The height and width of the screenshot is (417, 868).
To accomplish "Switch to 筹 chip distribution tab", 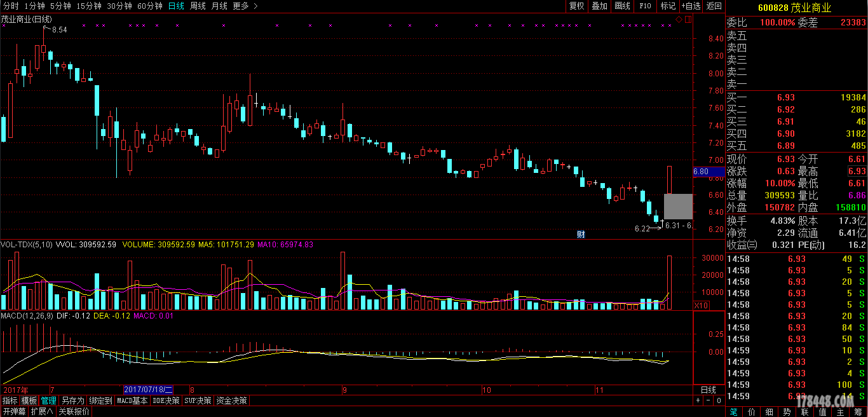I will coord(858,412).
